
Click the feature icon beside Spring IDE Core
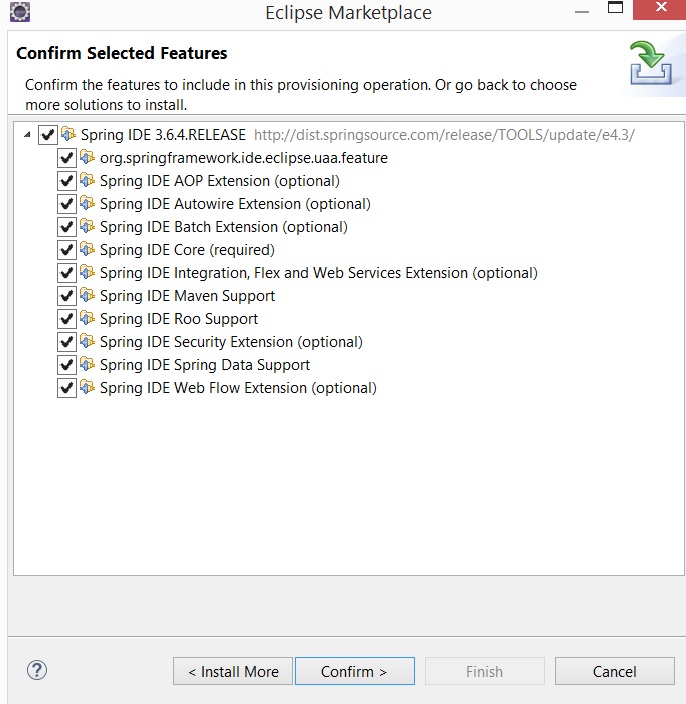point(88,249)
